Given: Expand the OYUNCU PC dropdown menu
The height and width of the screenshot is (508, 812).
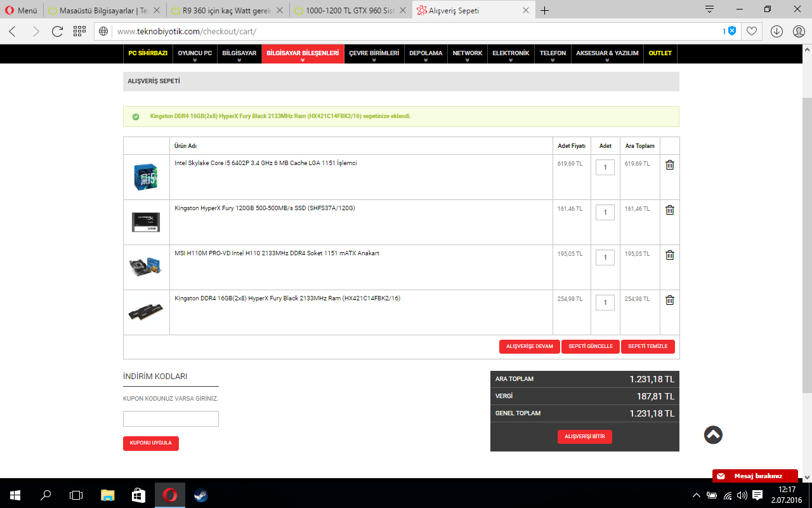Looking at the screenshot, I should coord(195,54).
